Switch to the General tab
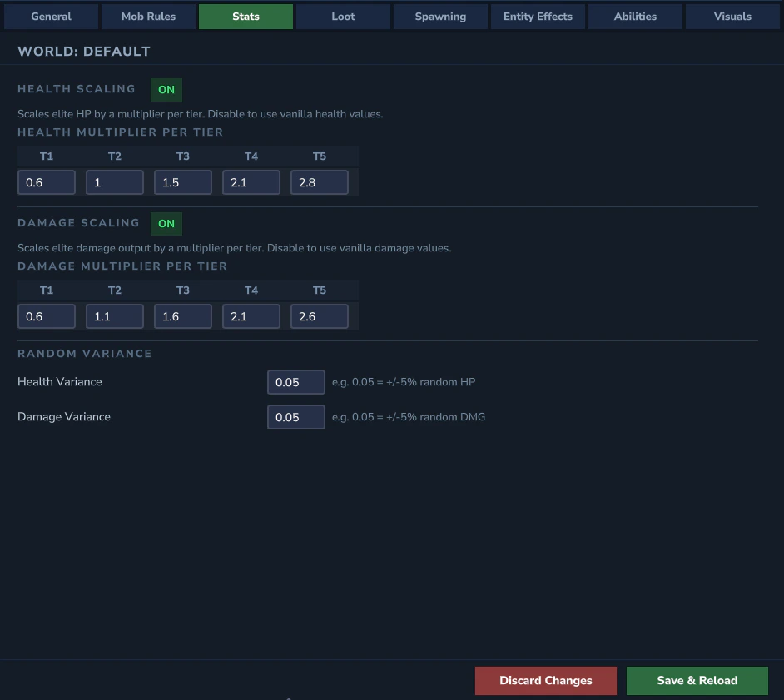Viewport: 784px width, 700px height. pyautogui.click(x=51, y=16)
